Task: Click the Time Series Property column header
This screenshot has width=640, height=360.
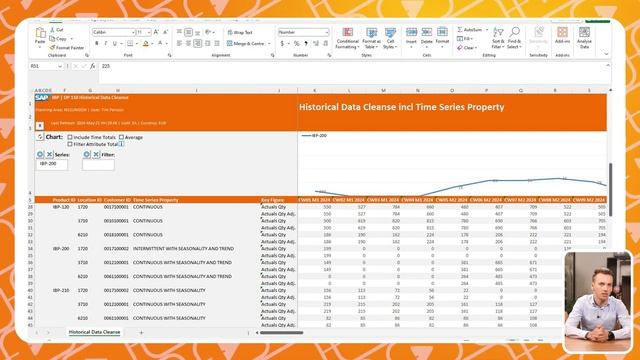Action: [156, 200]
